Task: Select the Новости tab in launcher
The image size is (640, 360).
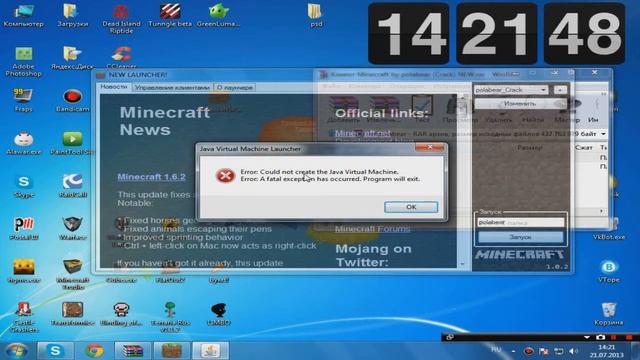Action: click(x=114, y=87)
